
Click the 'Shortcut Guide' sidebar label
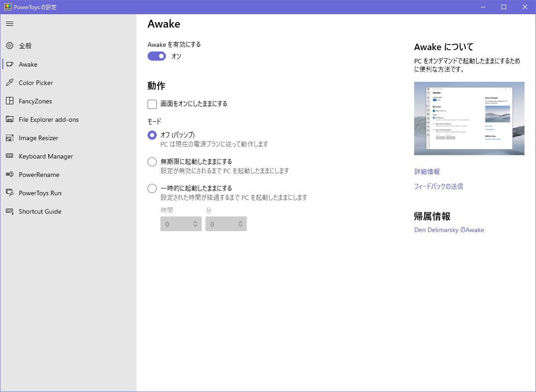pos(40,211)
